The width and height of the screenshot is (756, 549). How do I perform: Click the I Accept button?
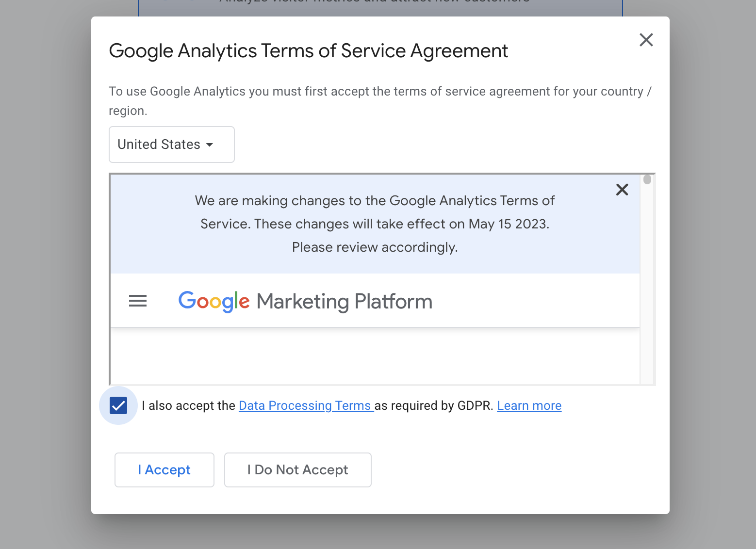[164, 470]
